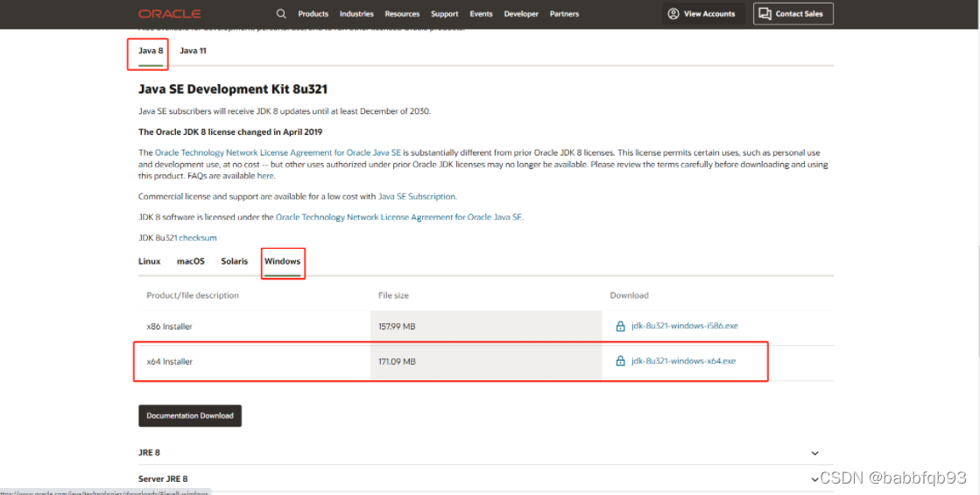The width and height of the screenshot is (980, 495).
Task: Click the View Accounts button
Action: tap(704, 14)
